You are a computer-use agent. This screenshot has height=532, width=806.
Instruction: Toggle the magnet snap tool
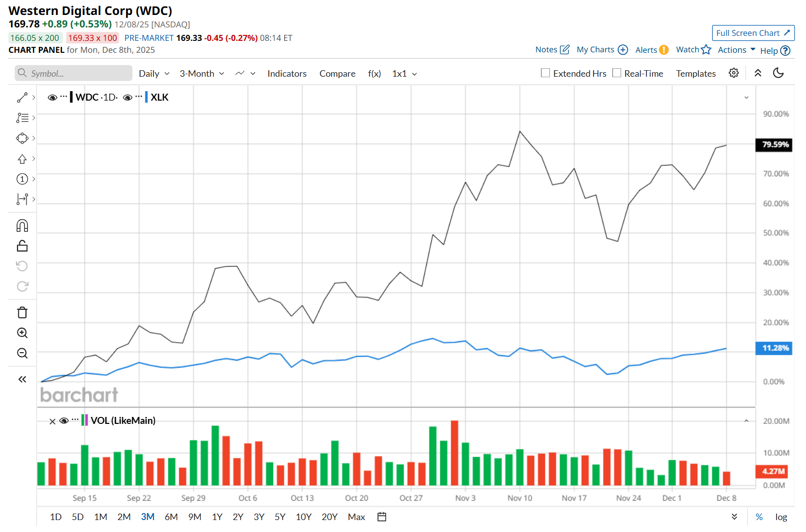click(x=22, y=226)
